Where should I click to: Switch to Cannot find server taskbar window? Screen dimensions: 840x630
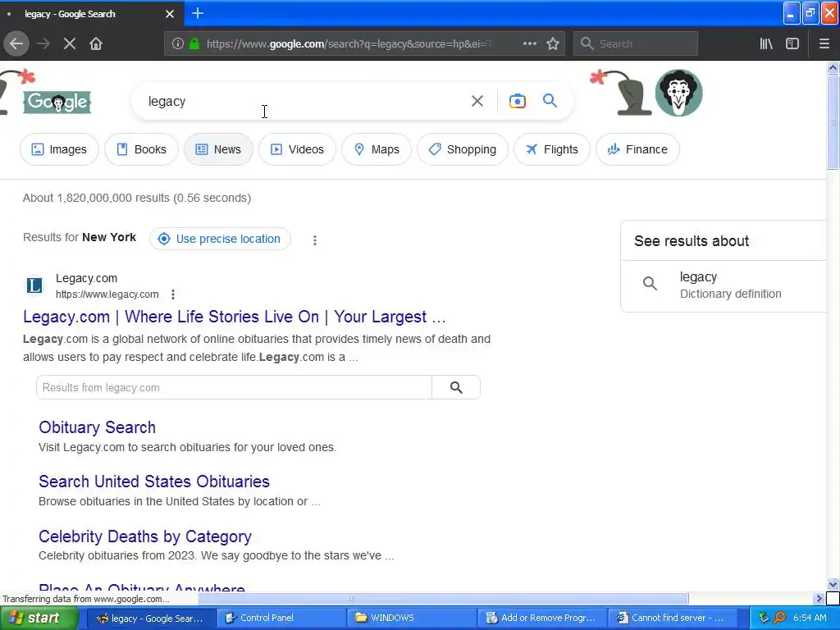(x=673, y=618)
